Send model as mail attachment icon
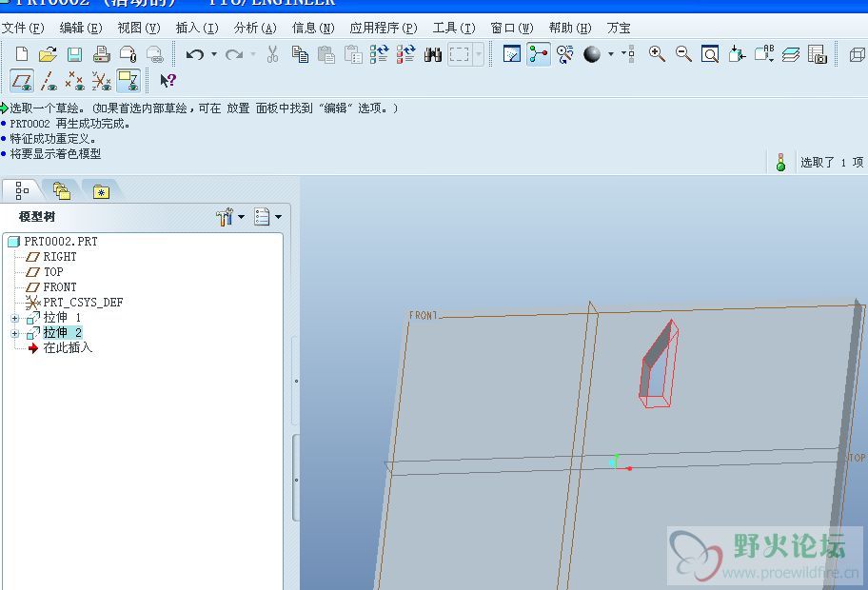 [x=128, y=54]
